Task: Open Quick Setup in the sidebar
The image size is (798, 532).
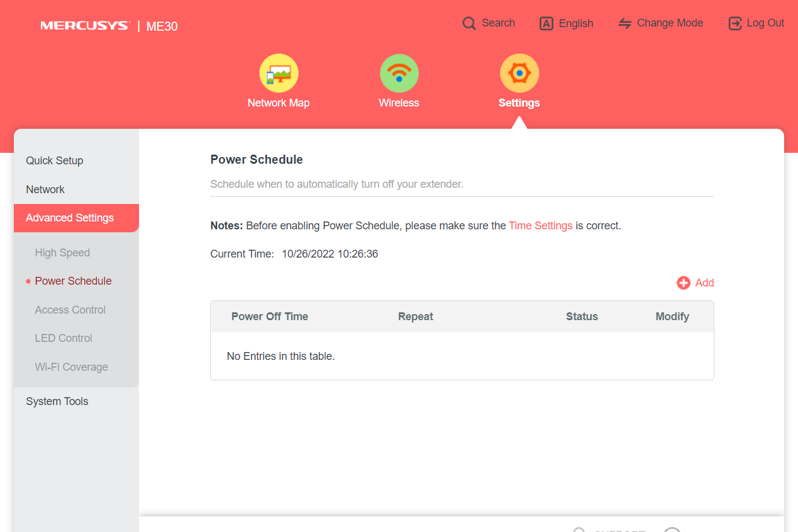Action: pos(55,161)
